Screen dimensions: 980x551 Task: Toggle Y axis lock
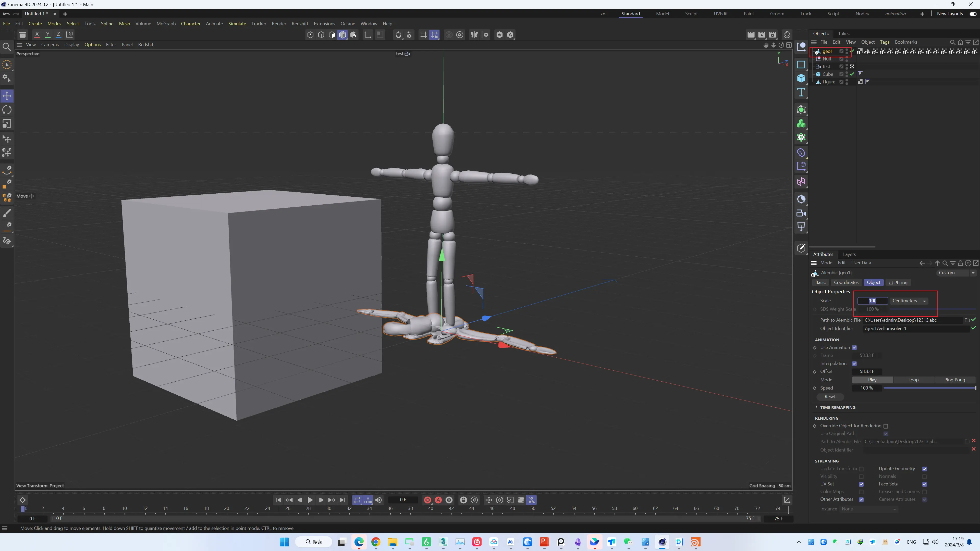(47, 35)
